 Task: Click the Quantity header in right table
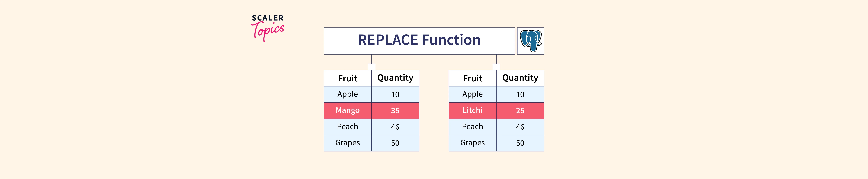coord(520,78)
